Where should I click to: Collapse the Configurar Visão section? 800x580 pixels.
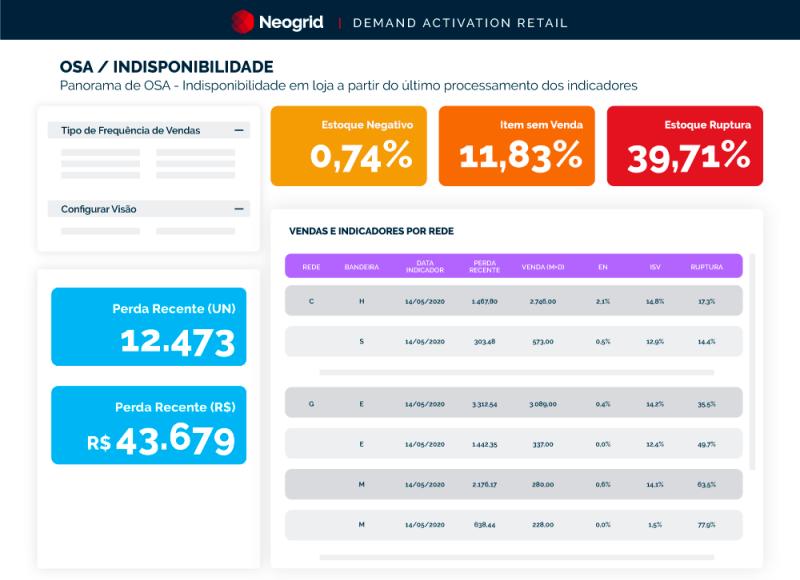(239, 209)
